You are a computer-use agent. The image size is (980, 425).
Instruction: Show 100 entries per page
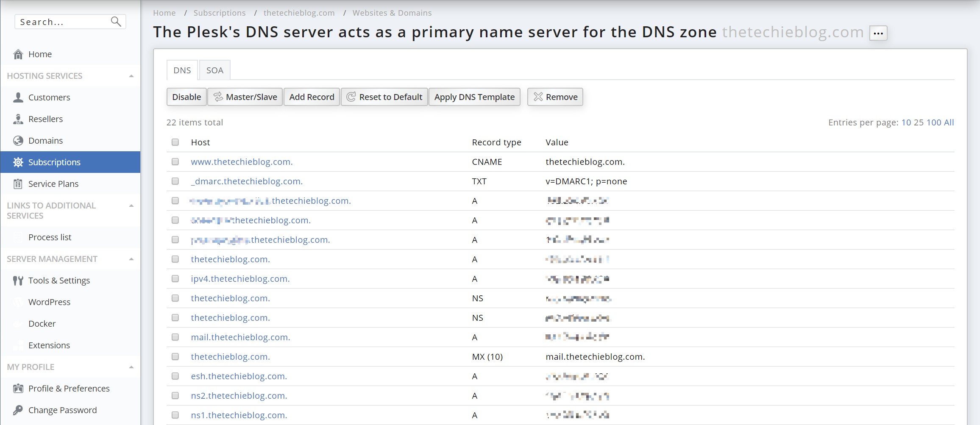(933, 122)
